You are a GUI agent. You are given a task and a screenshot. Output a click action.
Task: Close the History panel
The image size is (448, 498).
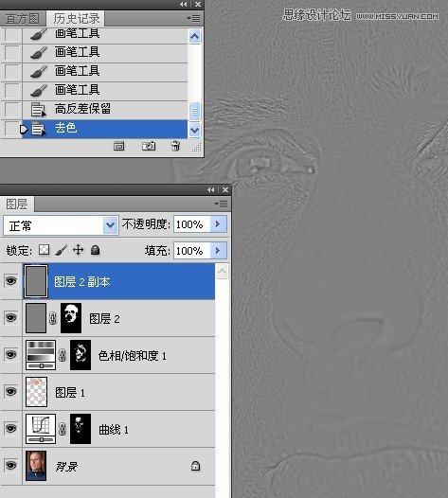198,4
